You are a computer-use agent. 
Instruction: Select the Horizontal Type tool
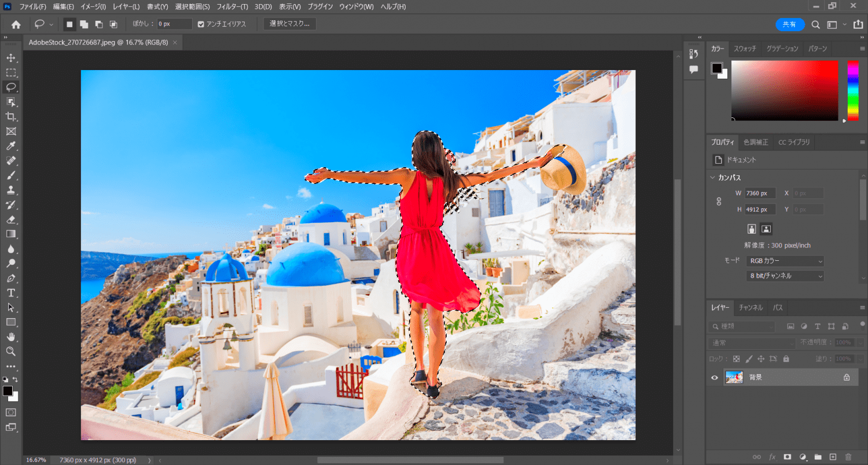click(x=10, y=293)
